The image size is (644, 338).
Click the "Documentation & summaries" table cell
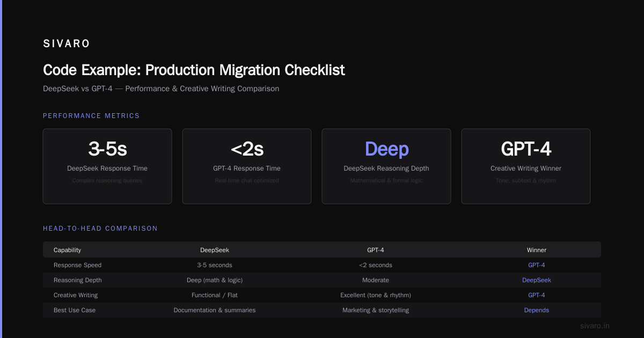215,310
